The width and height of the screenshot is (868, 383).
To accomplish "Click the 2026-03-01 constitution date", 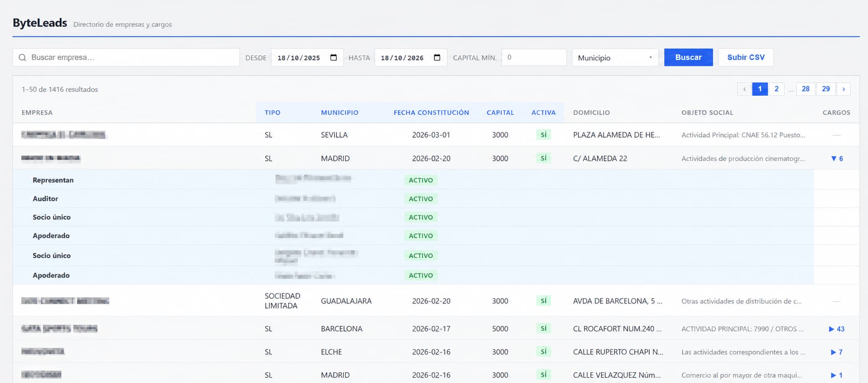I will (x=431, y=135).
